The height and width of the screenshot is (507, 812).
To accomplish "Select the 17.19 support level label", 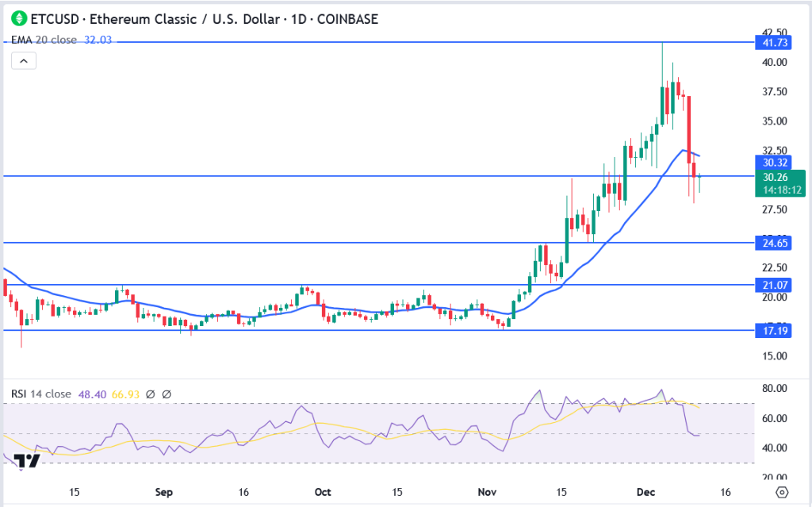I will click(768, 330).
